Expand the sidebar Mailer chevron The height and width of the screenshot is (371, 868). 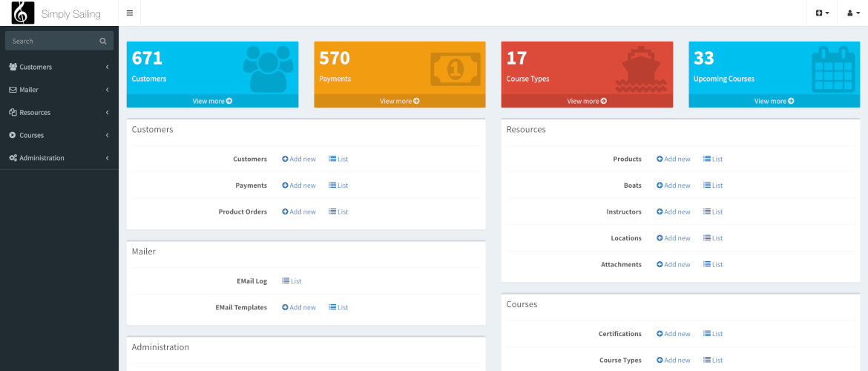point(108,90)
